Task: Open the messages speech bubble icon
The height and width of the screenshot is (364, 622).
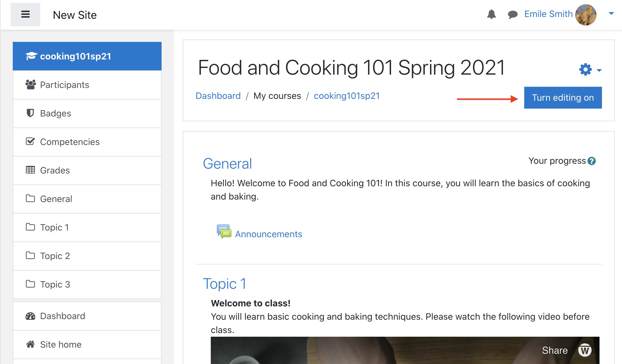Action: 512,14
